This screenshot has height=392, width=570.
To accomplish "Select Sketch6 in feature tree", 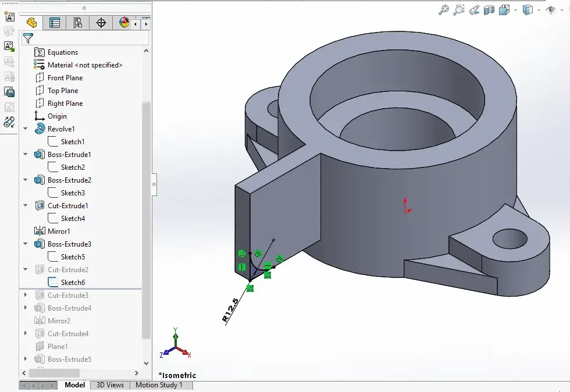I will point(66,283).
